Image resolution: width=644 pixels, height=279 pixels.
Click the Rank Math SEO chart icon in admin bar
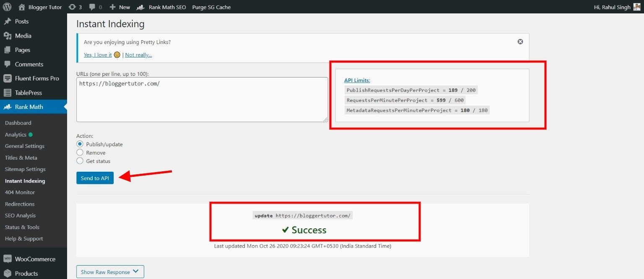coord(141,7)
